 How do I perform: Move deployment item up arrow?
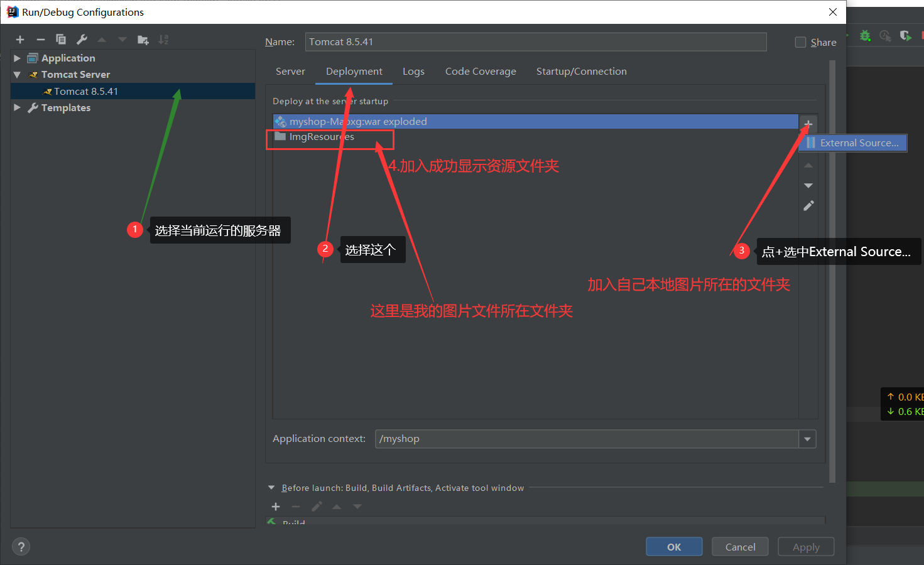coord(808,166)
